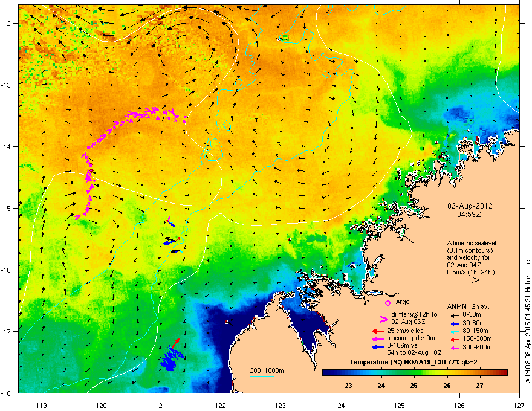Screen dimensions: 532x411
Task: Click the longitude axis label 119
Action: tap(42, 405)
